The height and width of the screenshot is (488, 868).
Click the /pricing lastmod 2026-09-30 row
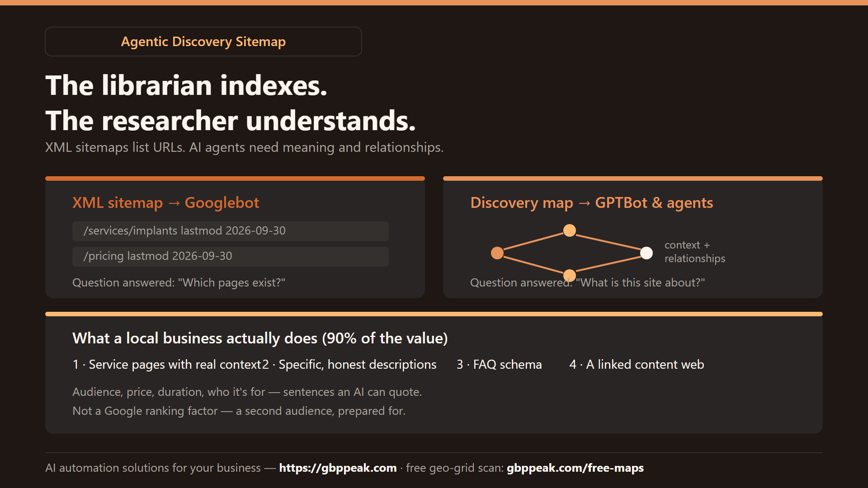[231, 256]
